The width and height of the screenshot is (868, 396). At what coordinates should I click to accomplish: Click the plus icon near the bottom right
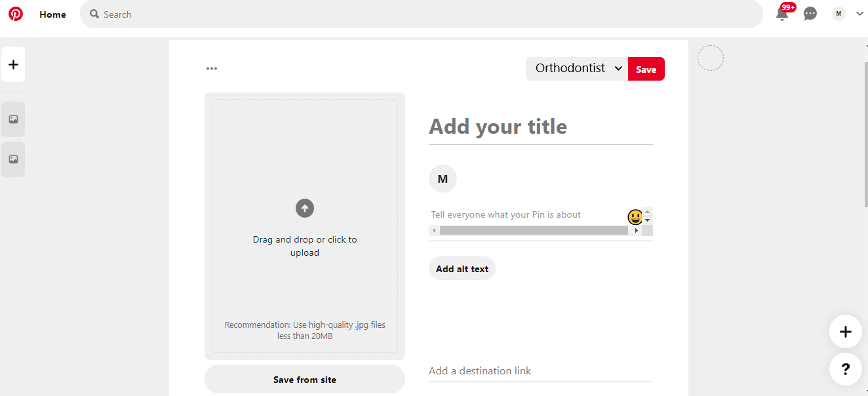click(x=845, y=331)
